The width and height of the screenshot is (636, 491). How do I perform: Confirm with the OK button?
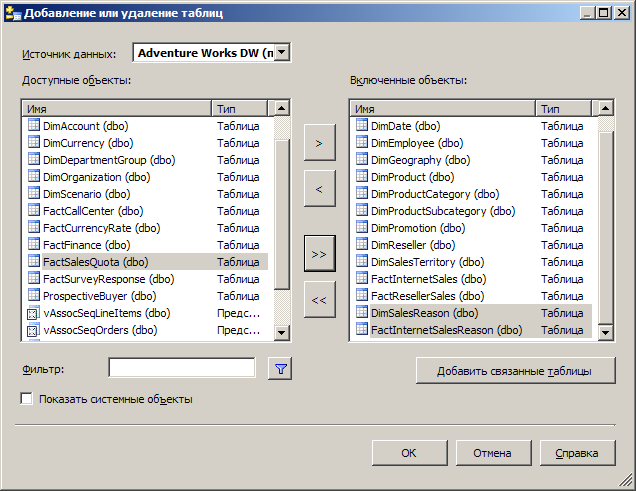click(410, 452)
